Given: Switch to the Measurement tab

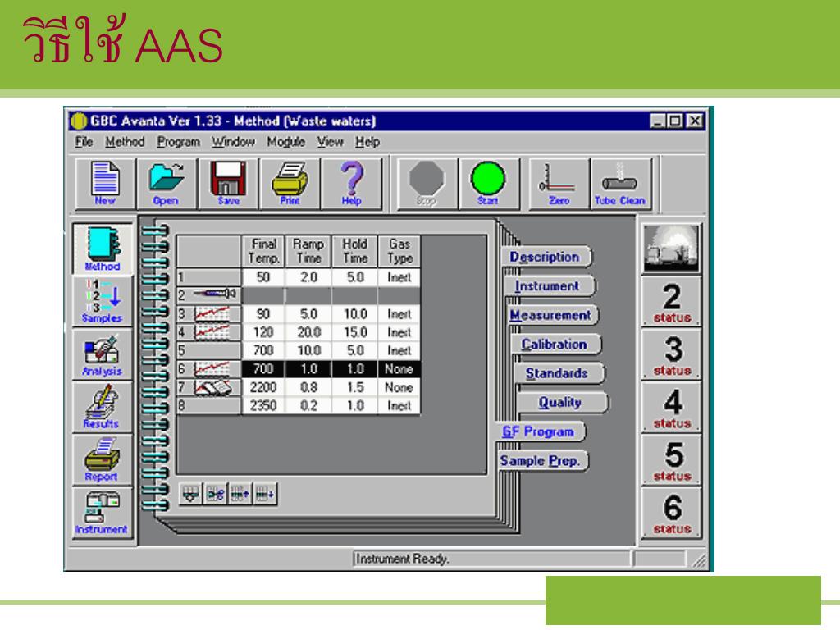Looking at the screenshot, I should point(552,315).
